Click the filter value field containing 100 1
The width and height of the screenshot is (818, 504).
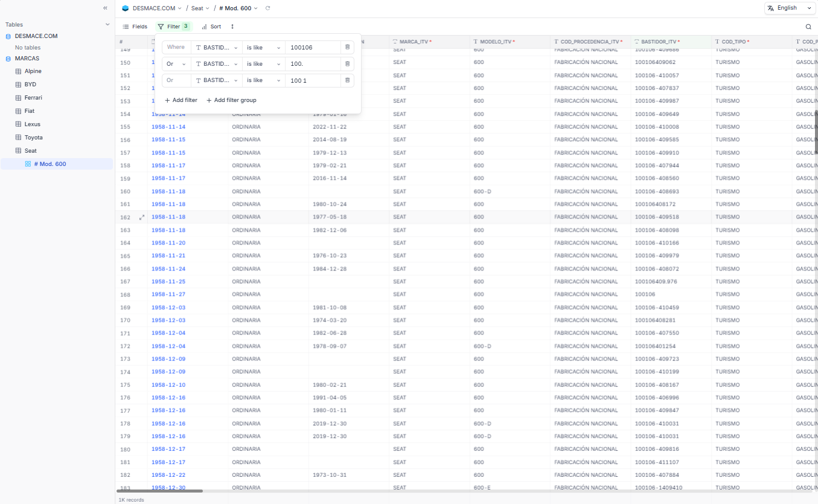pyautogui.click(x=313, y=80)
